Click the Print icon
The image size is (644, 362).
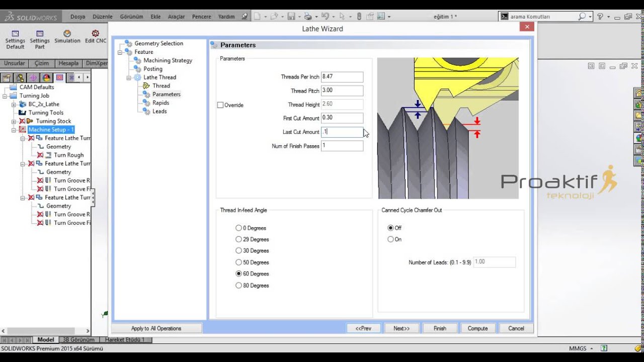[307, 16]
